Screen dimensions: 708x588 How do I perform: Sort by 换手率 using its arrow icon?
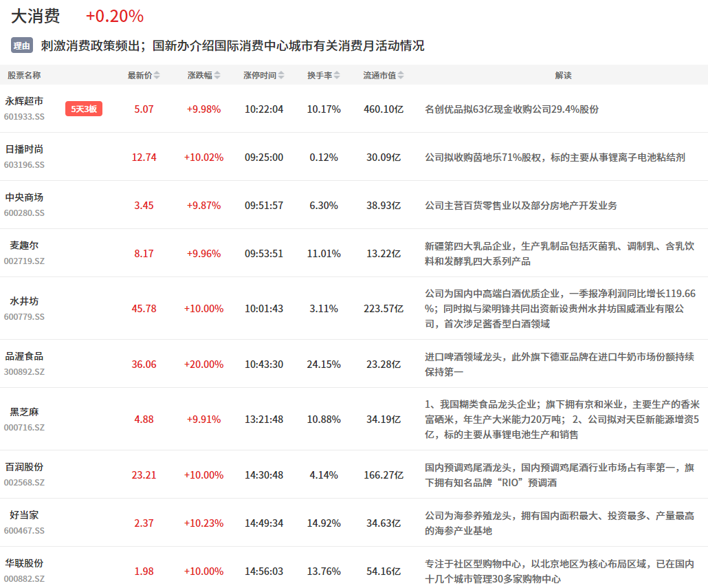pyautogui.click(x=337, y=76)
